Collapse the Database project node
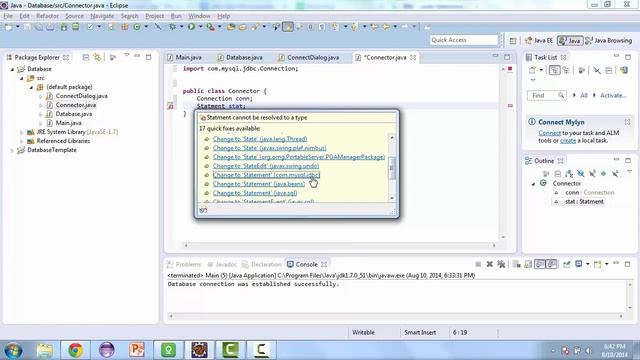 12,69
